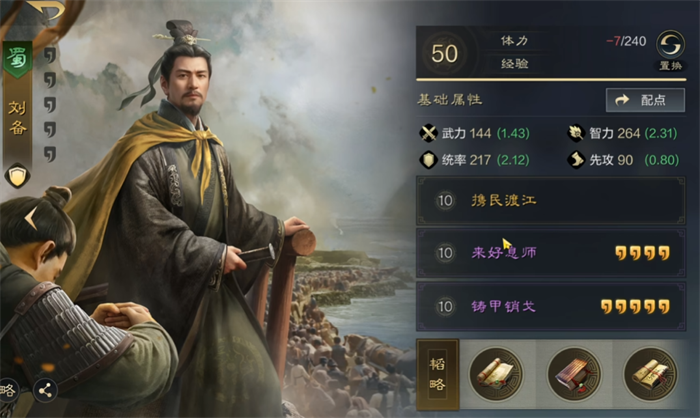Select the bound scrolls 韬略 item
The image size is (700, 418).
[651, 374]
